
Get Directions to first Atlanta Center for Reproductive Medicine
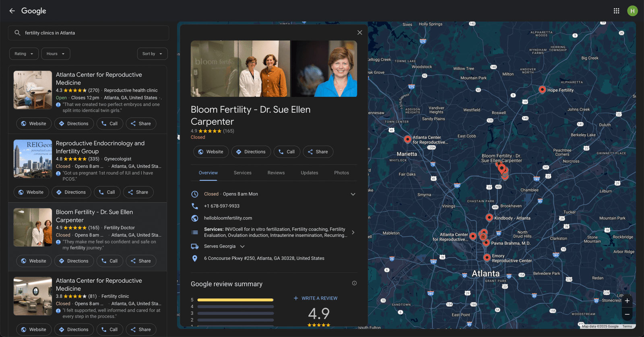point(74,124)
